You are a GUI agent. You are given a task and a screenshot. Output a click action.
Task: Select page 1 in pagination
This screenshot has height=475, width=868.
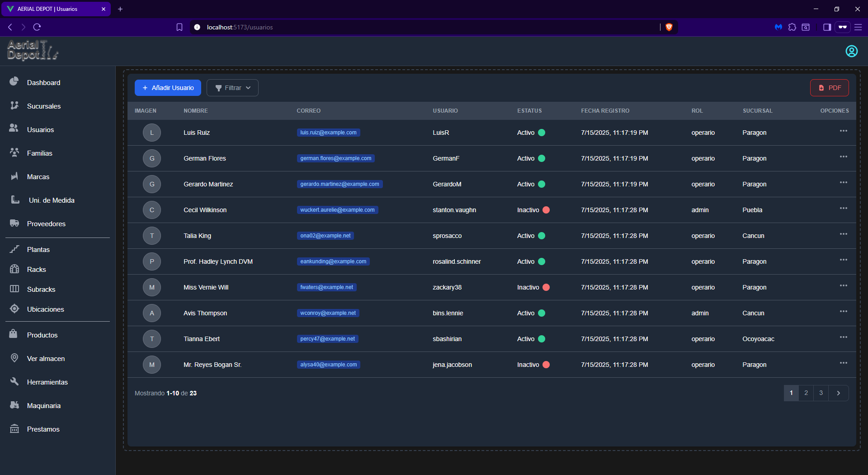791,393
